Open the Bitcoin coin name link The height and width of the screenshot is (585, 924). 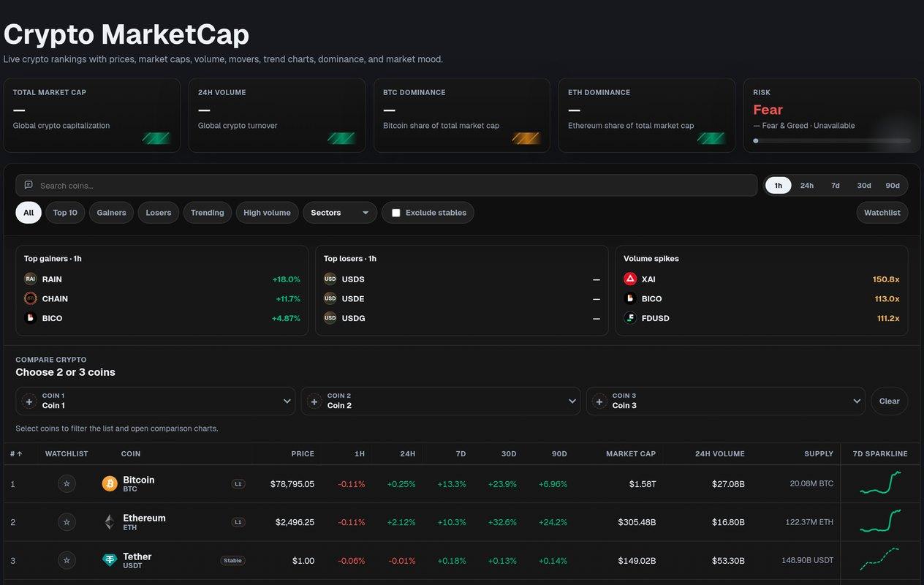[139, 480]
